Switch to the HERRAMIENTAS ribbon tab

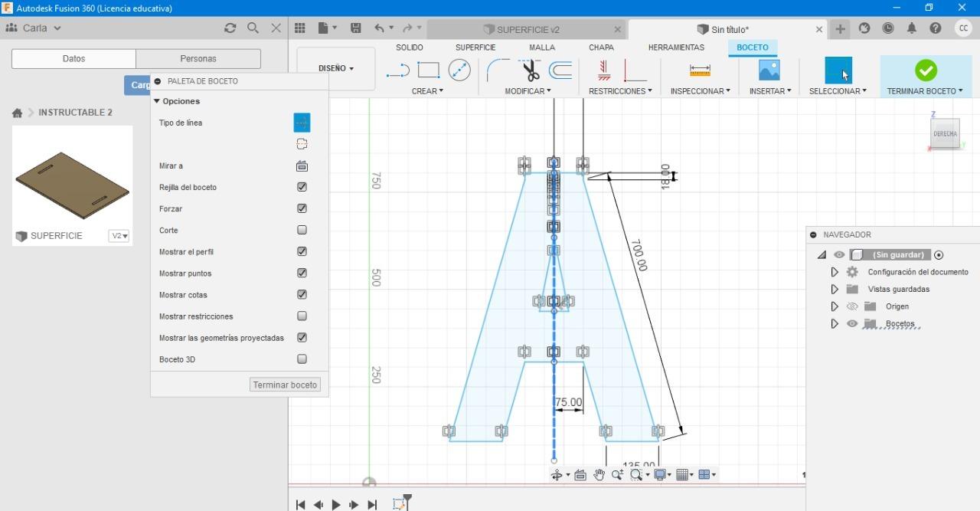[x=676, y=47]
